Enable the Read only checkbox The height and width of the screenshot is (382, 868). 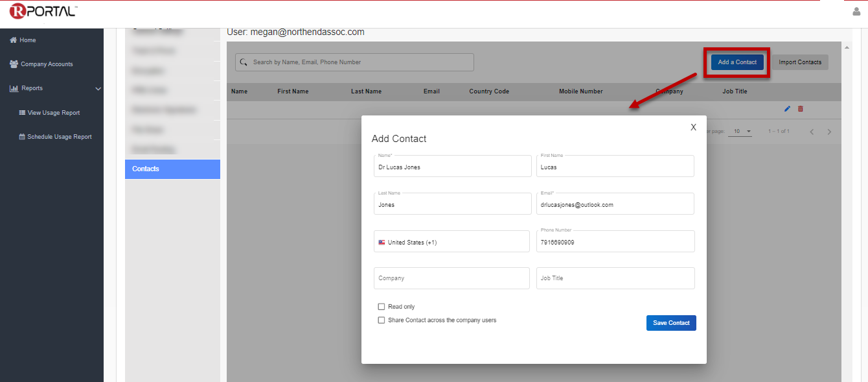pyautogui.click(x=382, y=307)
